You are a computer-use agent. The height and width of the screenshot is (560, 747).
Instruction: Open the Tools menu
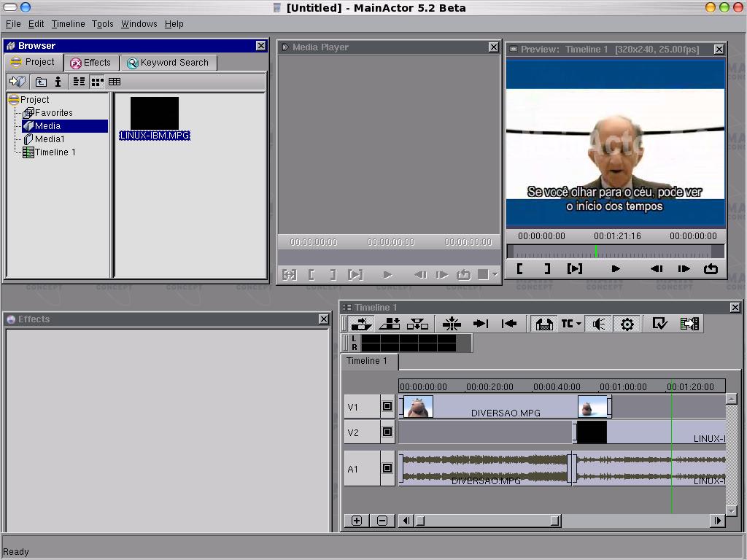click(102, 24)
